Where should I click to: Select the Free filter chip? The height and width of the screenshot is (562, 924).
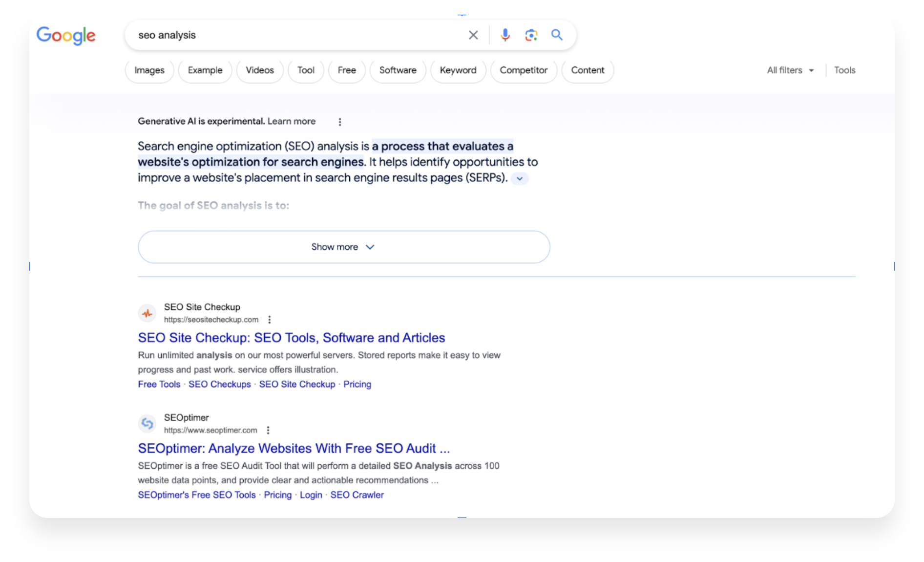tap(347, 70)
